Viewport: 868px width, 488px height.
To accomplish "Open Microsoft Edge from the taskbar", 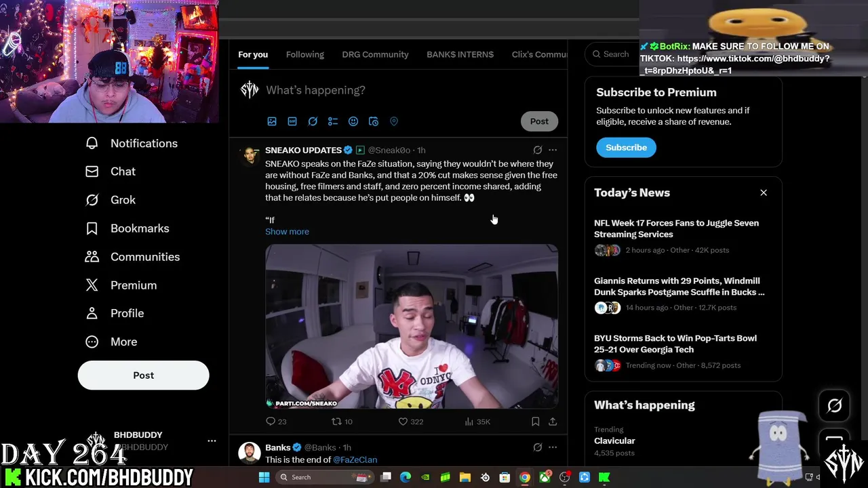I will 406,477.
